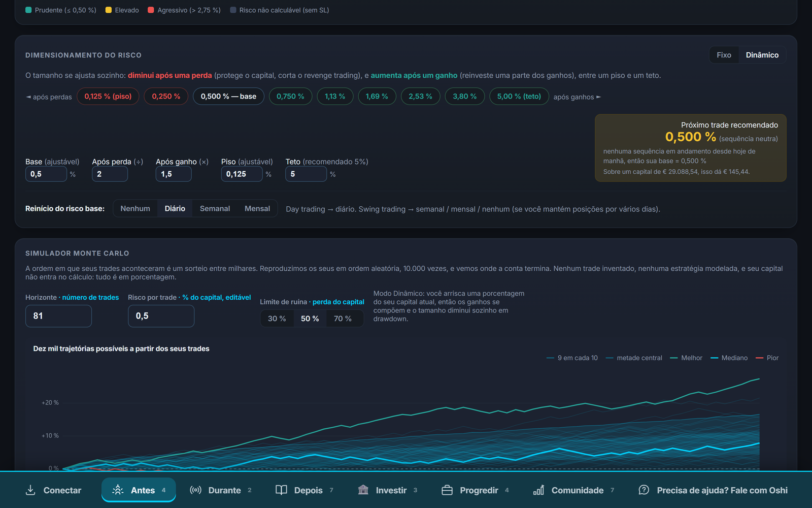Click the Horizonte number of trades field

58,316
